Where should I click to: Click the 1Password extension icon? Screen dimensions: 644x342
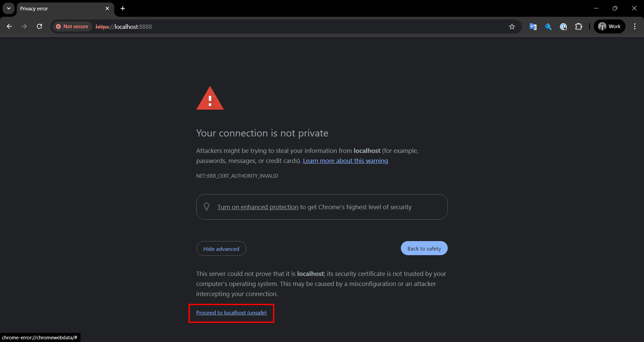563,26
